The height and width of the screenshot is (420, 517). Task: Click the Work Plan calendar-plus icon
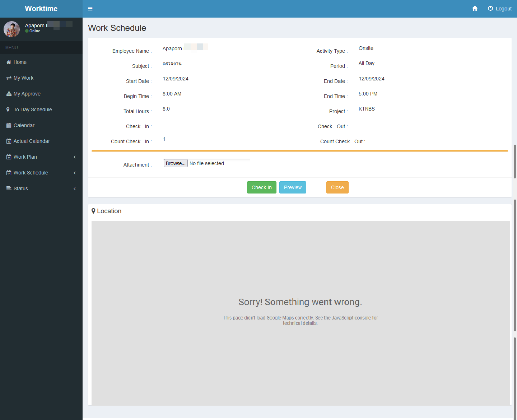9,157
